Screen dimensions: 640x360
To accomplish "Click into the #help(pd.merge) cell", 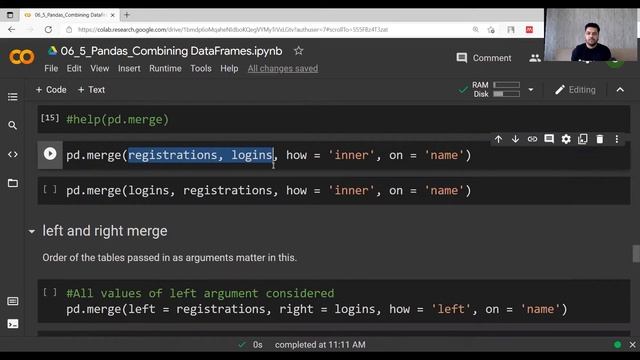I will tap(334, 119).
